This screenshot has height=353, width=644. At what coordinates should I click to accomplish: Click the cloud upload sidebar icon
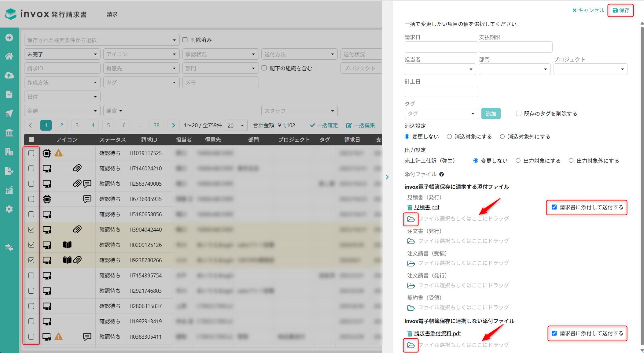tap(9, 75)
